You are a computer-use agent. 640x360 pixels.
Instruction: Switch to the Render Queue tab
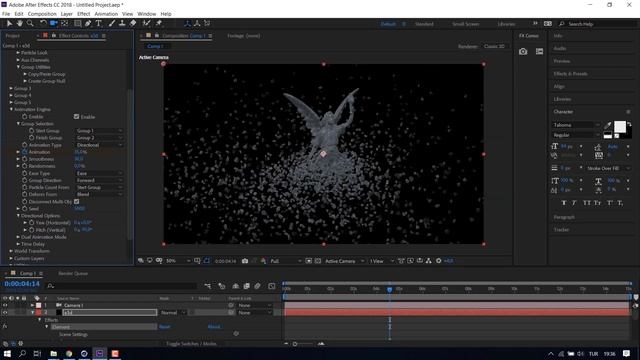click(73, 273)
